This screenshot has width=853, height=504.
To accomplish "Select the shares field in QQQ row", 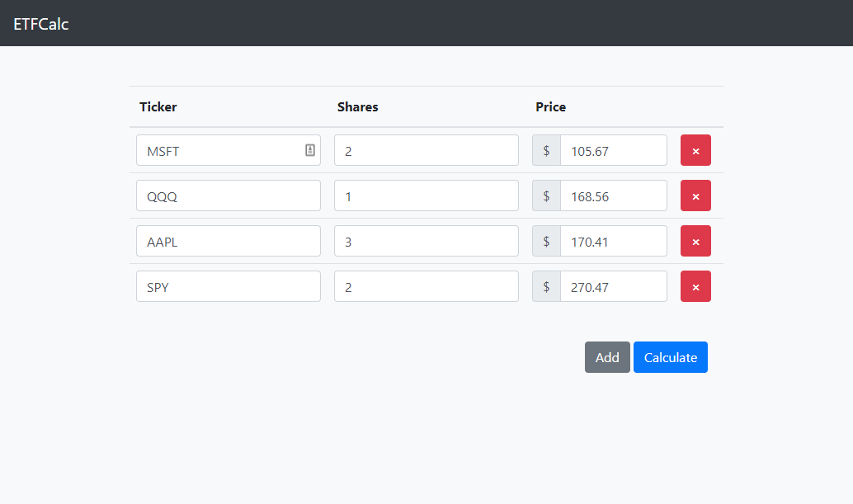I will click(426, 195).
